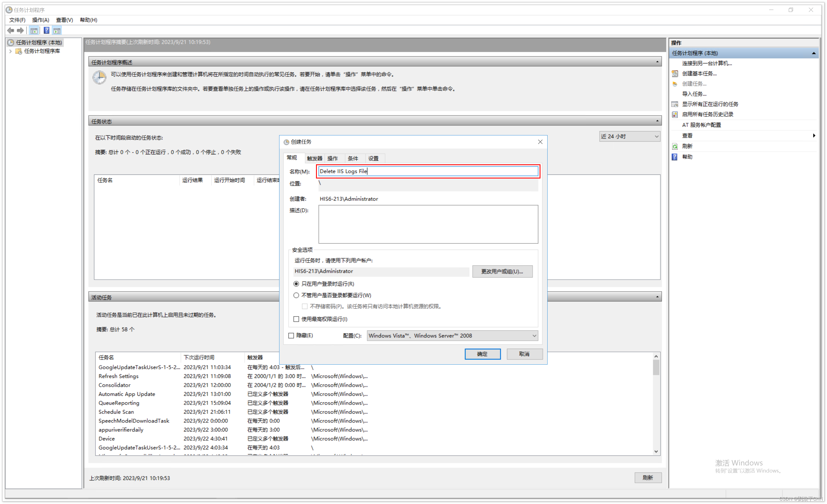The width and height of the screenshot is (827, 504).
Task: Click the 启用所有任务历史记录 icon
Action: point(675,114)
